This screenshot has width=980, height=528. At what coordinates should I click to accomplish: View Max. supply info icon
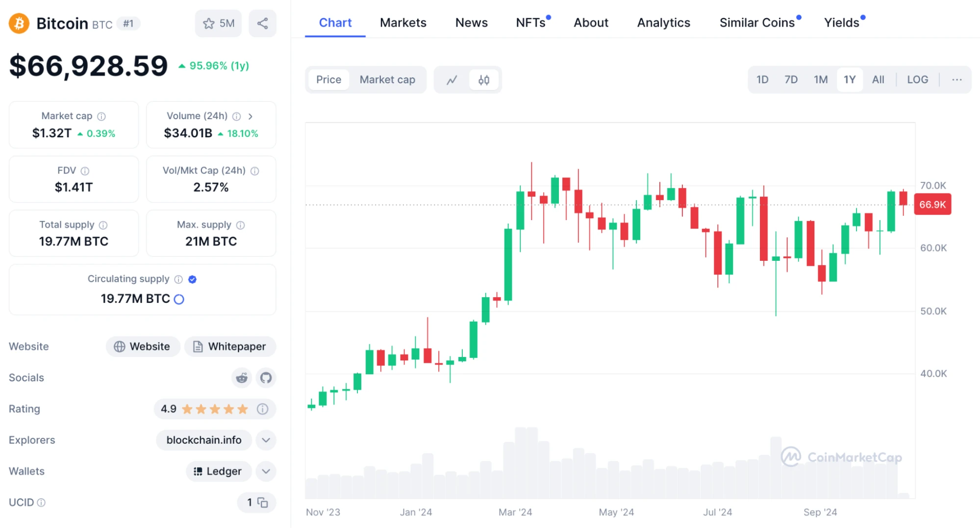coord(240,225)
